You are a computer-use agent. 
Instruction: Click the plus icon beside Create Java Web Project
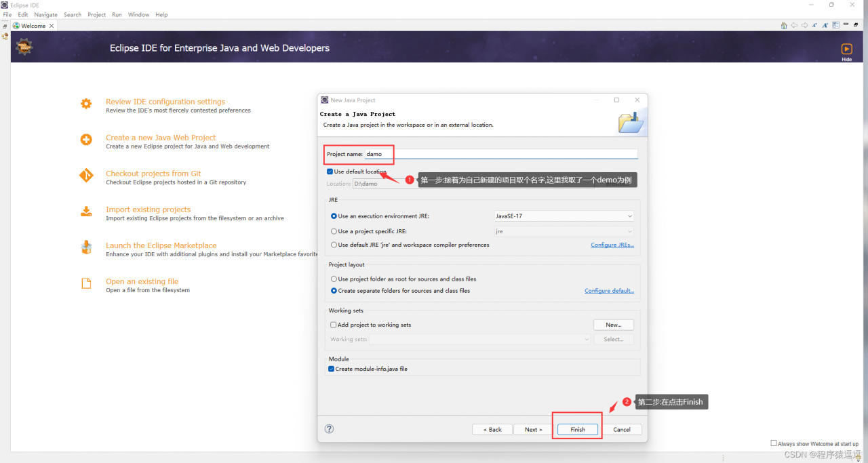(x=86, y=140)
